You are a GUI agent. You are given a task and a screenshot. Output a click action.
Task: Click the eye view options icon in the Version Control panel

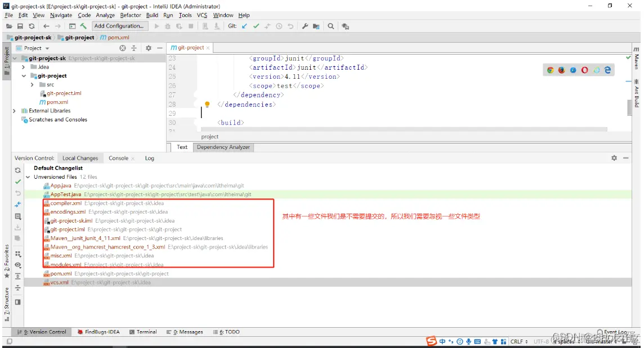click(x=17, y=265)
